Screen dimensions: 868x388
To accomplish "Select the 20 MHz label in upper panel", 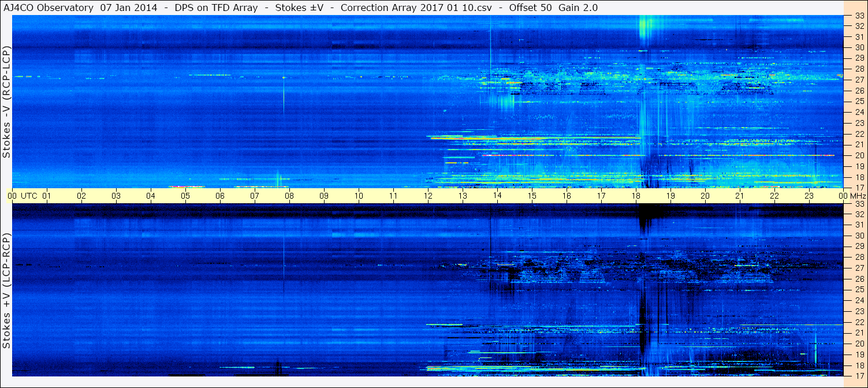I will (x=859, y=155).
